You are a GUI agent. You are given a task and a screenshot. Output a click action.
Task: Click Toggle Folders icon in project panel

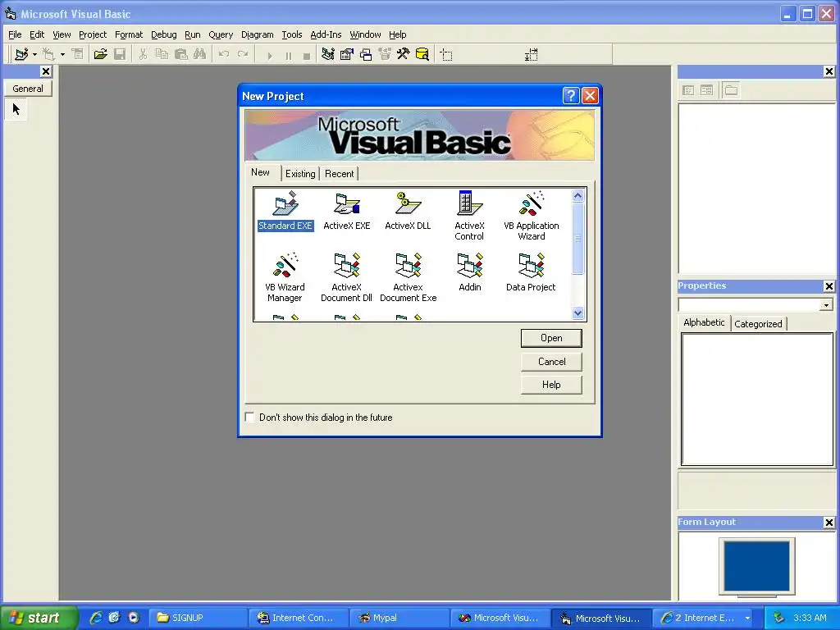[x=731, y=90]
